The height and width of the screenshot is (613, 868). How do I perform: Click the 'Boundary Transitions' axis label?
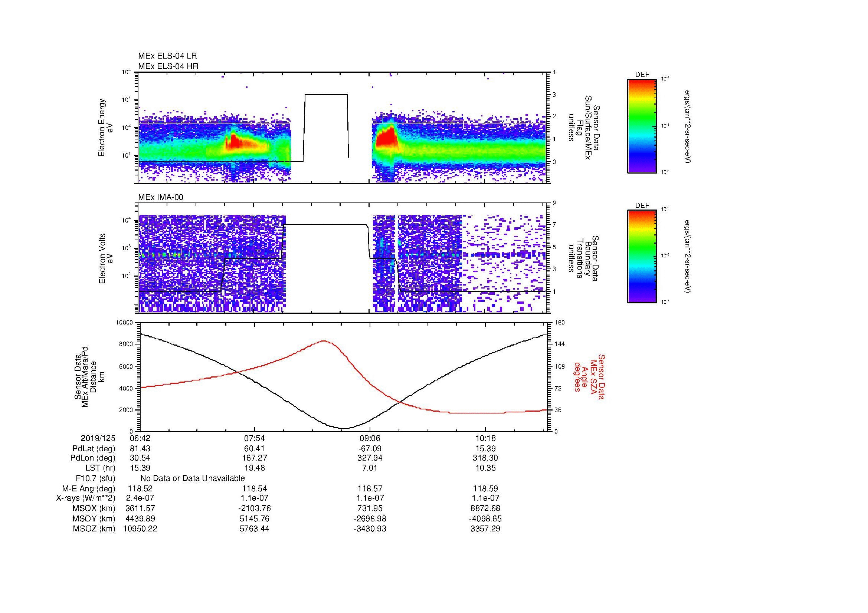(x=583, y=259)
